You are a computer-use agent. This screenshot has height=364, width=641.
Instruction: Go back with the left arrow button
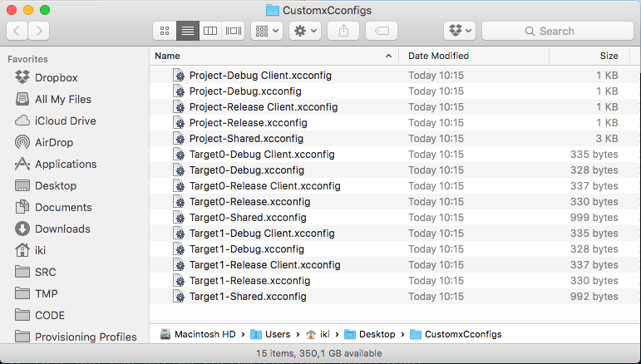click(17, 31)
